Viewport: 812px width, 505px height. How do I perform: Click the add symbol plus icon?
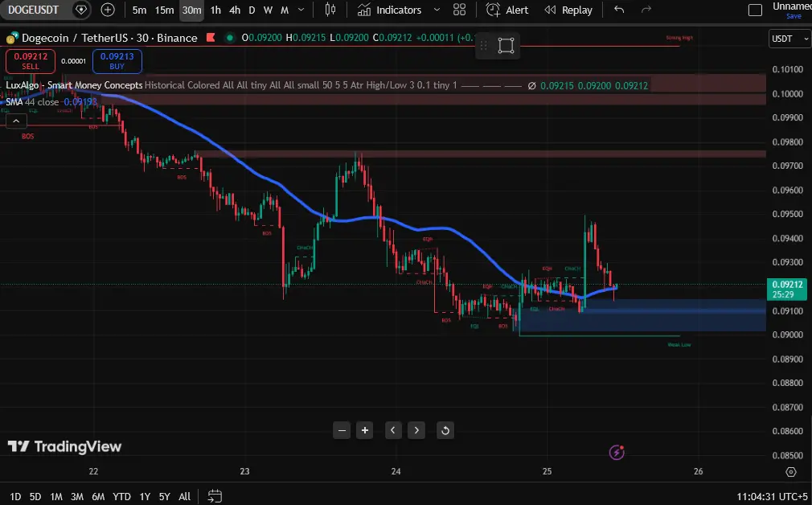coord(108,10)
